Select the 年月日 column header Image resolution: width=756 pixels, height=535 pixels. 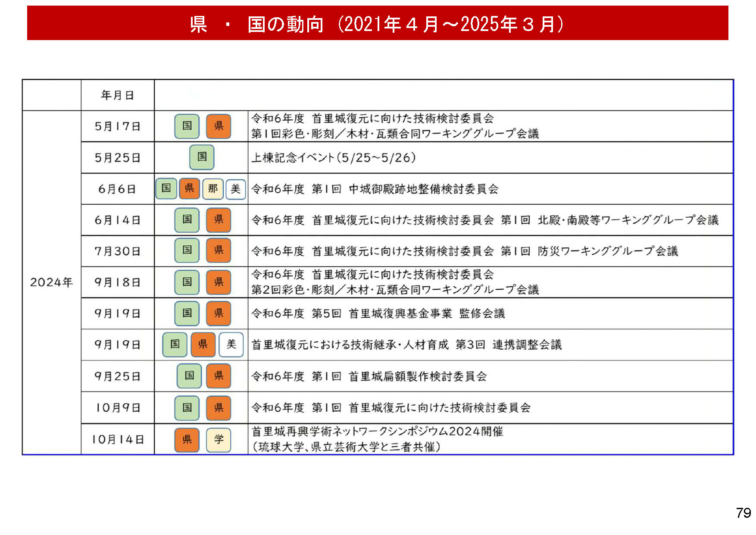tap(117, 95)
